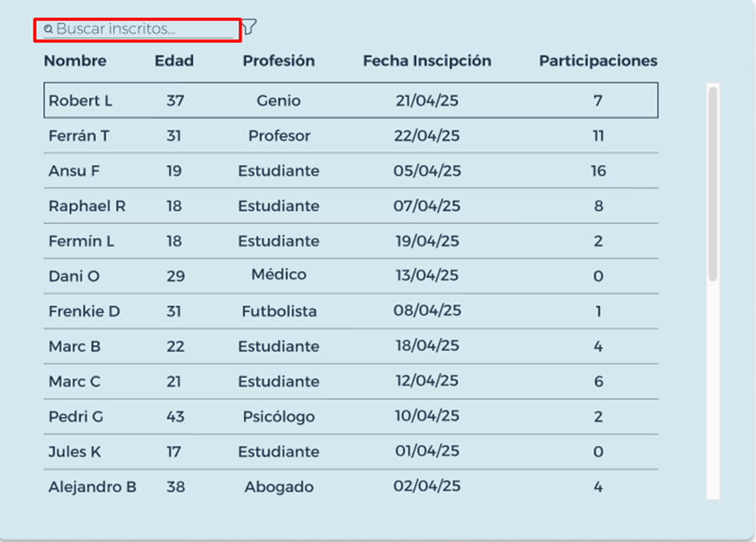Sort by the Nombre column header
Viewport: 756px width, 542px height.
point(75,60)
